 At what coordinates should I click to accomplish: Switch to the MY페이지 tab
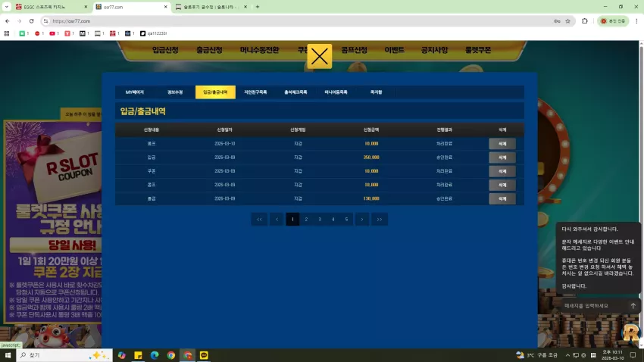coord(135,92)
